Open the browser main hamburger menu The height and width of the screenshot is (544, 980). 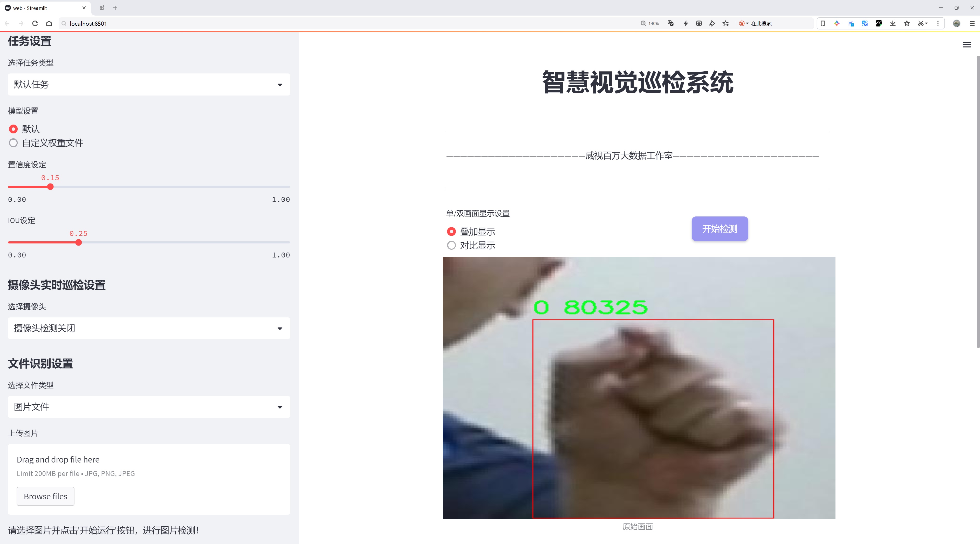[972, 24]
